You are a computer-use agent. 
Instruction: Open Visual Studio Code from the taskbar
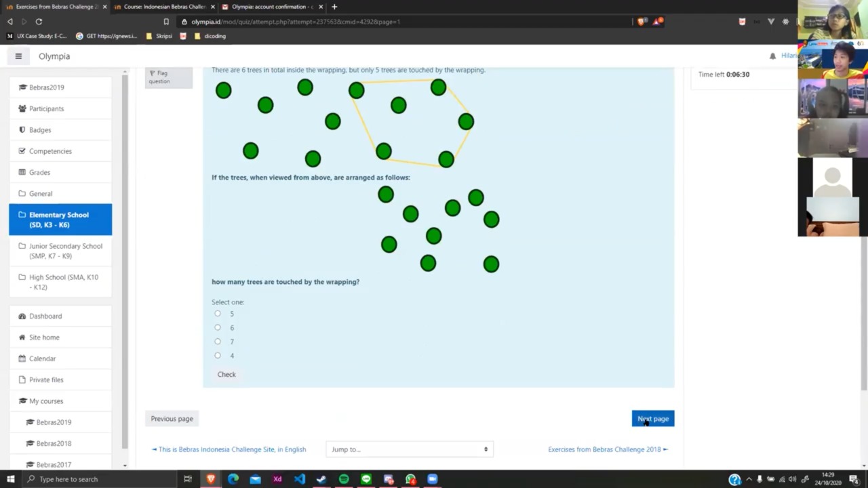[x=300, y=479]
